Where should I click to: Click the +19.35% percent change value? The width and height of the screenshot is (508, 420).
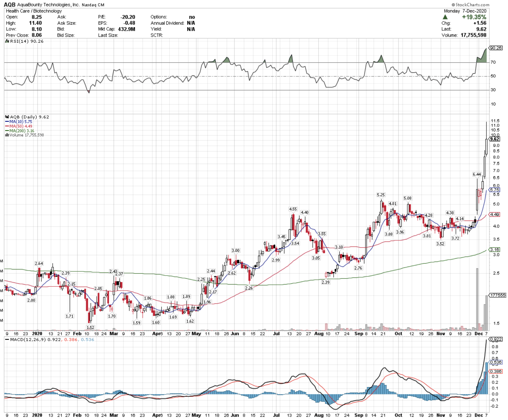point(474,17)
